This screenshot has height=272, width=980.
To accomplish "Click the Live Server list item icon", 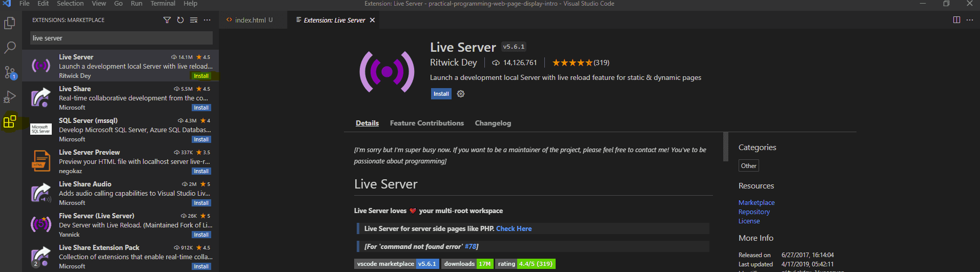I will 41,66.
